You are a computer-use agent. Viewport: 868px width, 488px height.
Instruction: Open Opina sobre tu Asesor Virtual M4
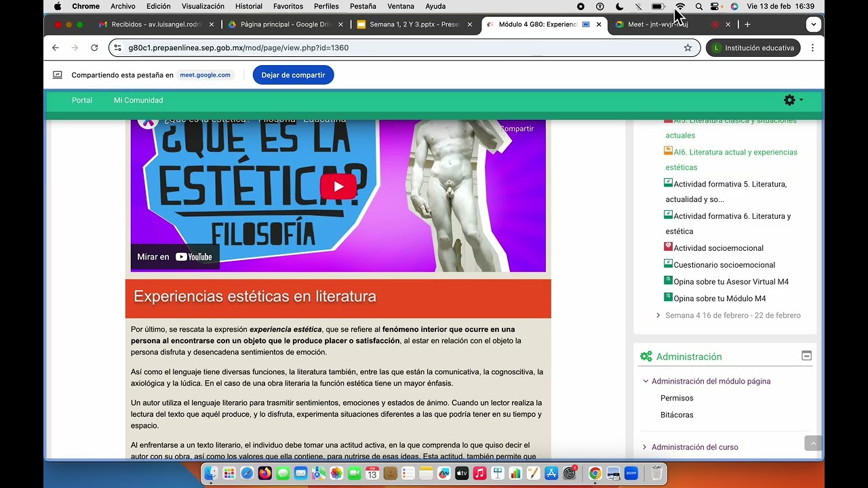point(731,282)
